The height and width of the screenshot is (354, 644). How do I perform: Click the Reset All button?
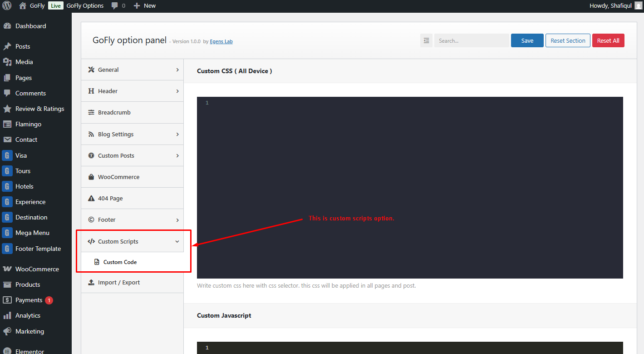pyautogui.click(x=608, y=40)
